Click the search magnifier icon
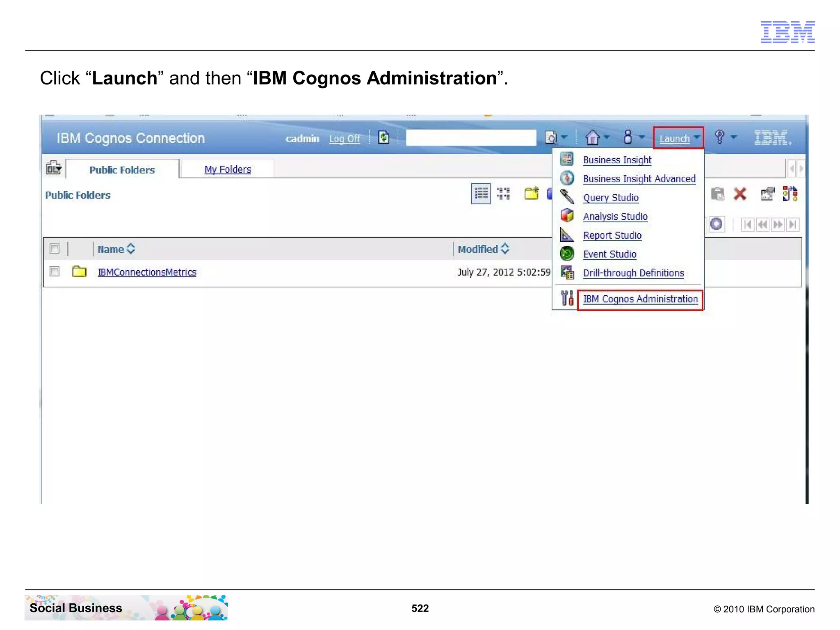Screen dimensions: 840x630 pyautogui.click(x=551, y=138)
